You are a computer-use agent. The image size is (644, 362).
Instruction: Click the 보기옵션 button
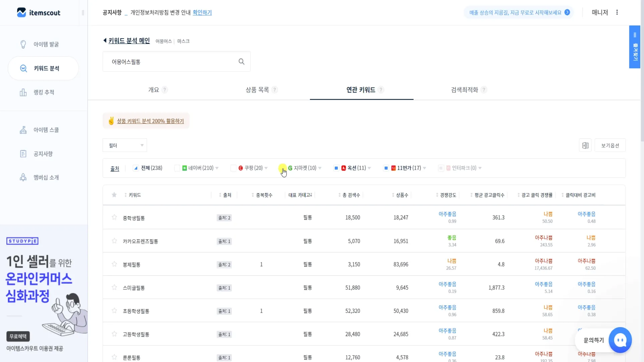pos(610,145)
